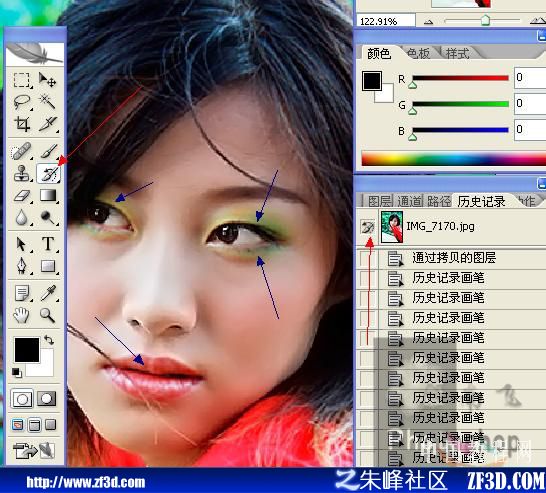The width and height of the screenshot is (546, 493).
Task: Enable Quick Mask mode
Action: click(x=46, y=399)
